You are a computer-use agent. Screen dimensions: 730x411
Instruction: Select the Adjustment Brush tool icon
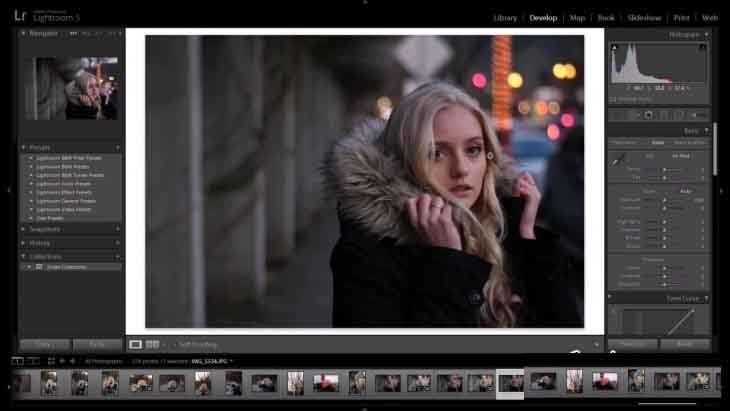pyautogui.click(x=692, y=115)
